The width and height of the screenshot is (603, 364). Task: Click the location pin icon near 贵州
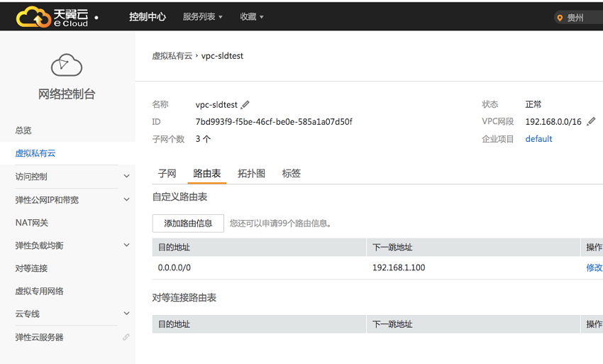pyautogui.click(x=560, y=18)
